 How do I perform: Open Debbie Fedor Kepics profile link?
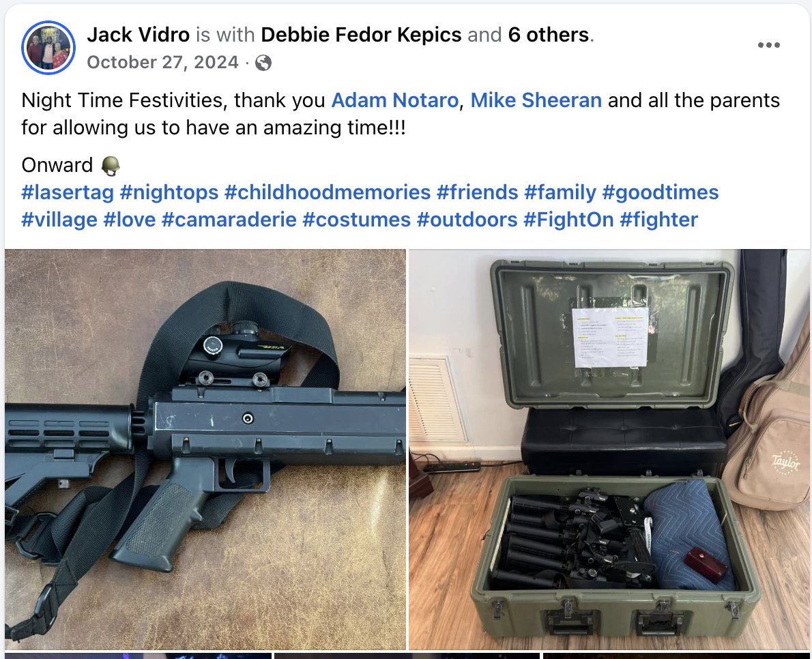point(361,35)
